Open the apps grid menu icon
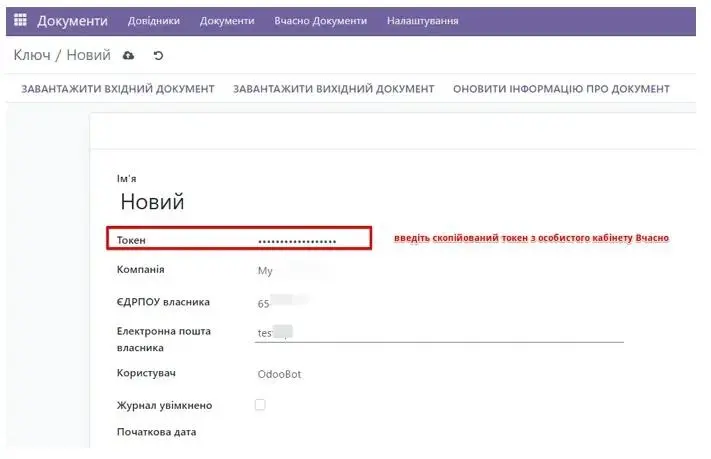 pos(20,20)
